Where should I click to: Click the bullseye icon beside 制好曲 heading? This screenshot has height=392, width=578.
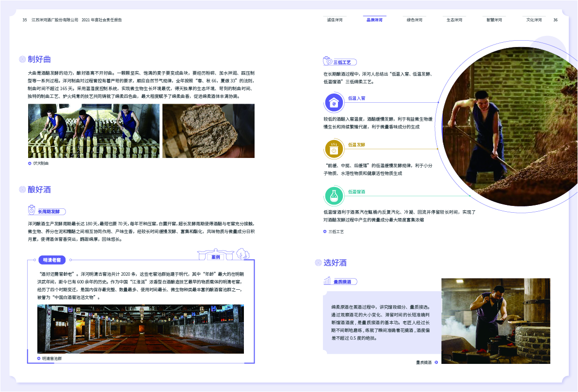(22, 59)
